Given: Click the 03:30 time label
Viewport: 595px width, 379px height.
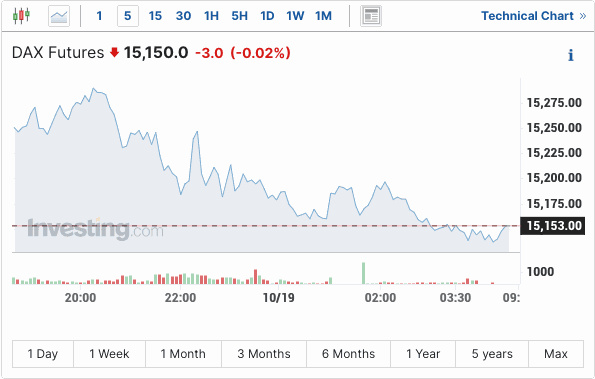Looking at the screenshot, I should [x=455, y=298].
